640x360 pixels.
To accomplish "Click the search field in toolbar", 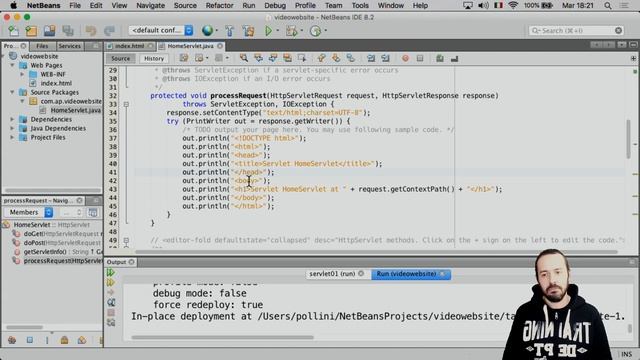I will click(x=576, y=31).
